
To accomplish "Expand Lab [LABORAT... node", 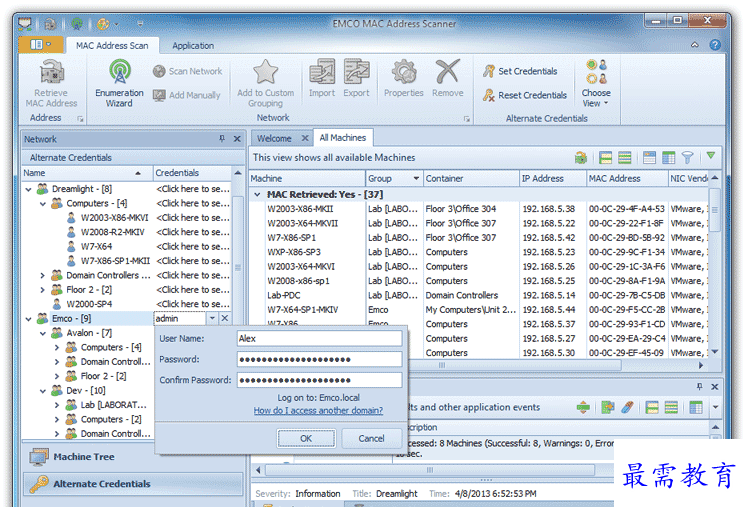I will click(57, 405).
